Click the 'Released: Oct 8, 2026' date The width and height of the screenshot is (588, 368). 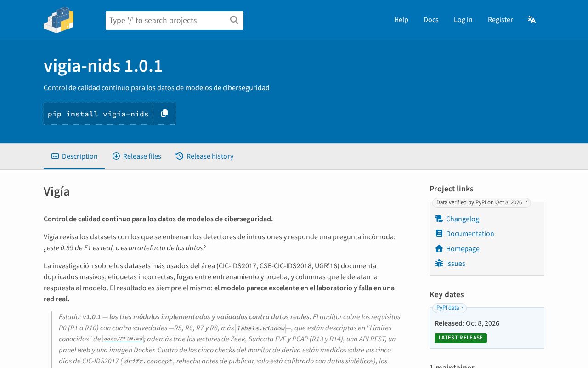[x=467, y=323]
